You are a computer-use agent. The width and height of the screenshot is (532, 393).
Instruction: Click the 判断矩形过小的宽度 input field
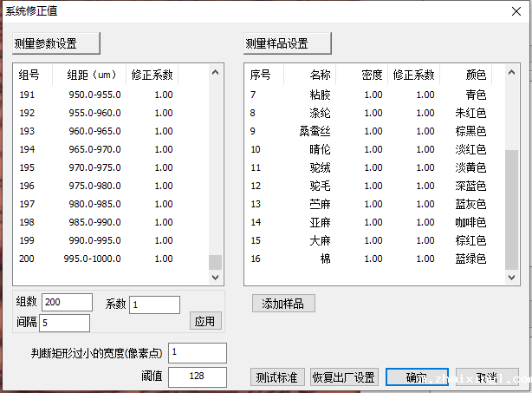(x=198, y=352)
